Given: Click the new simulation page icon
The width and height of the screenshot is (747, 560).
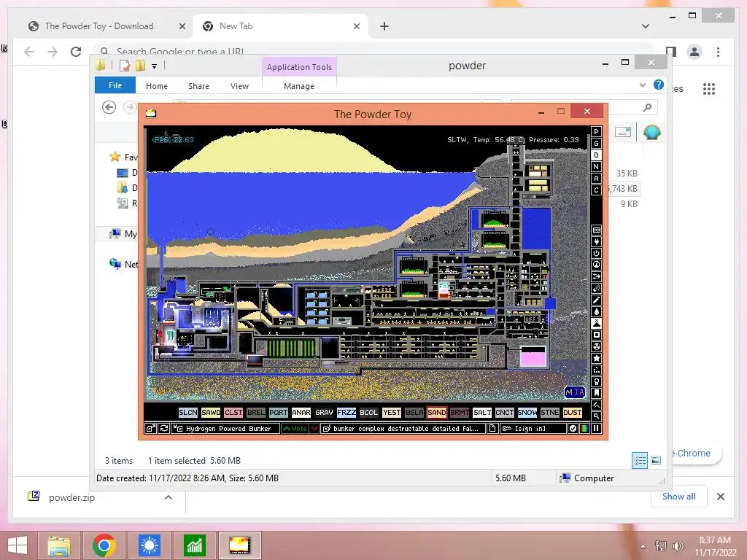Looking at the screenshot, I should 492,429.
